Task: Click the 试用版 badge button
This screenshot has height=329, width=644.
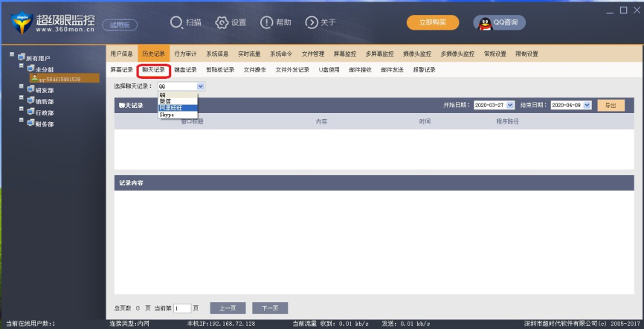Action: click(x=120, y=25)
